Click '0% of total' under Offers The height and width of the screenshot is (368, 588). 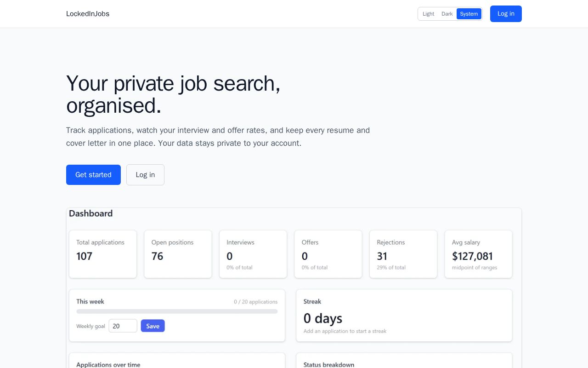click(315, 267)
